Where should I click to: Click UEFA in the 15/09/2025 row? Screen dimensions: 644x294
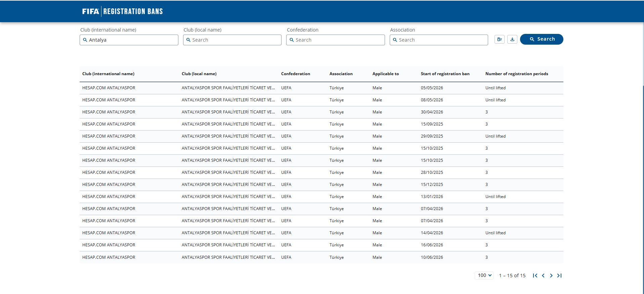click(x=286, y=124)
